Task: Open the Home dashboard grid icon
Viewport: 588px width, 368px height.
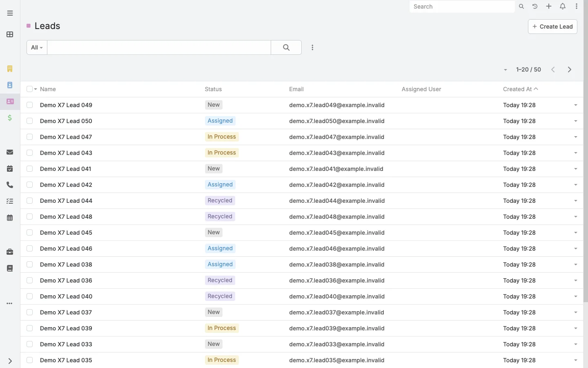Action: [x=10, y=34]
